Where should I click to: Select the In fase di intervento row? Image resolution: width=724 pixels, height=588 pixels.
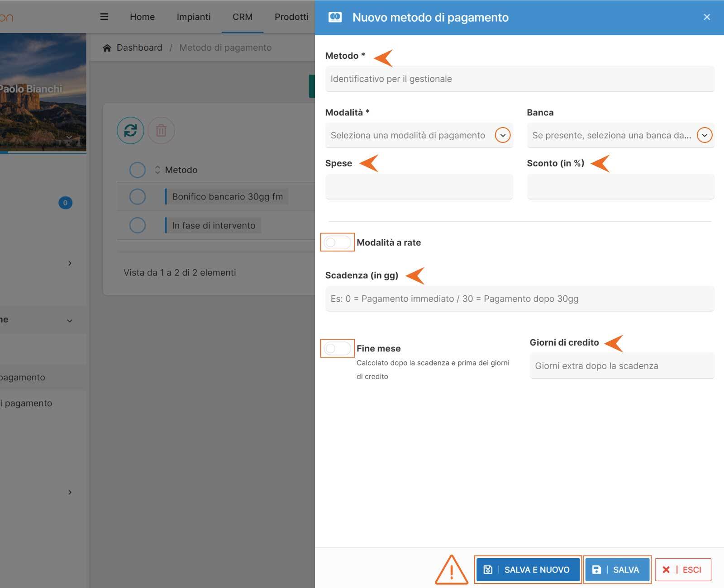(x=137, y=225)
